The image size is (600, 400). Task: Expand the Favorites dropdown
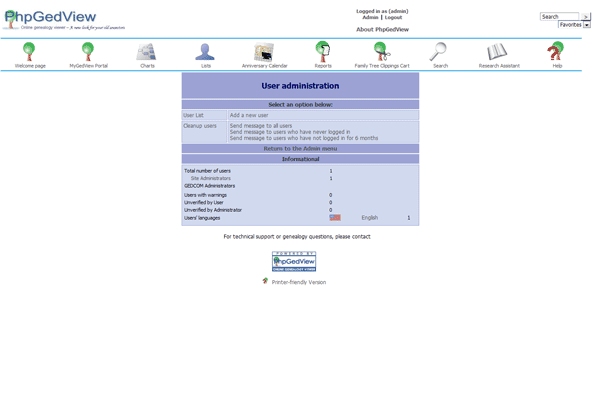tap(574, 25)
